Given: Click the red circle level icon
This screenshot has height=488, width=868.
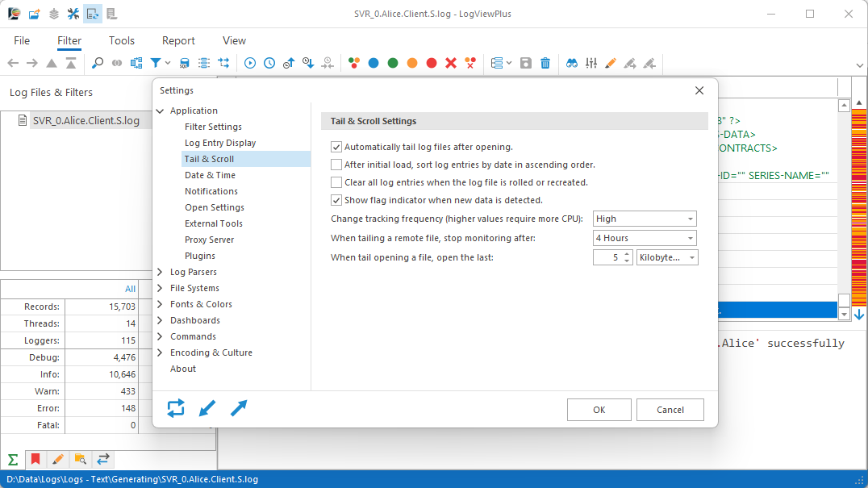Looking at the screenshot, I should [x=432, y=63].
